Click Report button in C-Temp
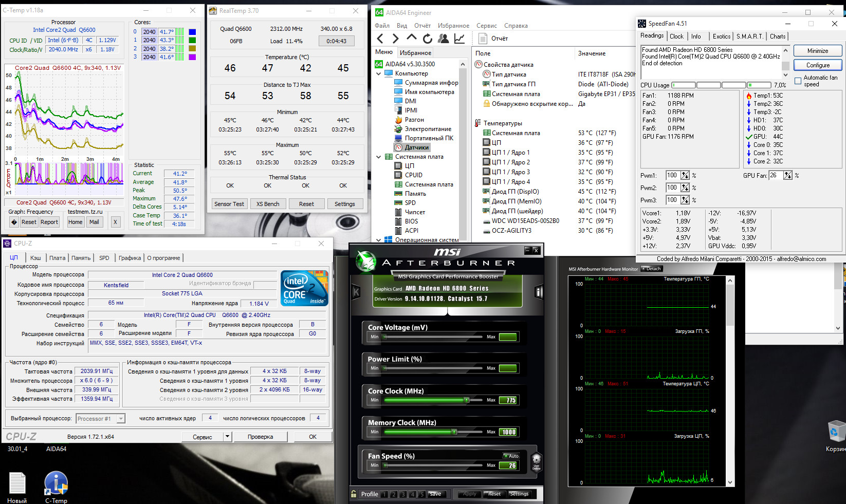The width and height of the screenshot is (846, 504). [49, 222]
